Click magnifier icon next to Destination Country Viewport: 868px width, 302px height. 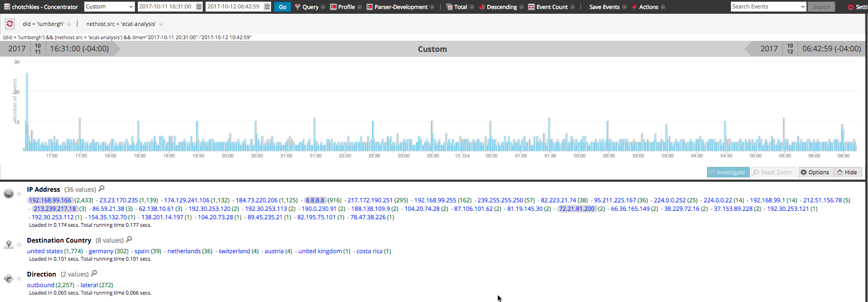(129, 239)
